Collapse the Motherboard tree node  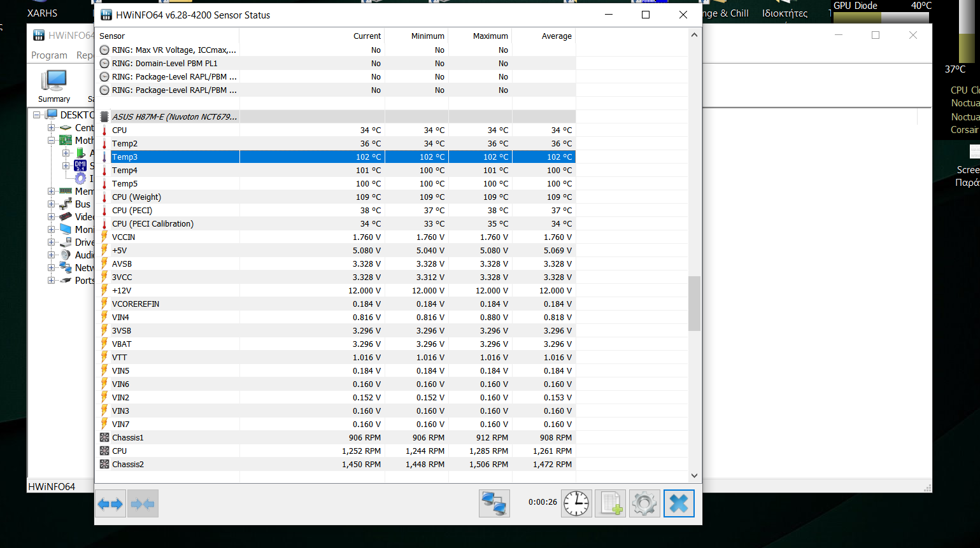coord(51,140)
